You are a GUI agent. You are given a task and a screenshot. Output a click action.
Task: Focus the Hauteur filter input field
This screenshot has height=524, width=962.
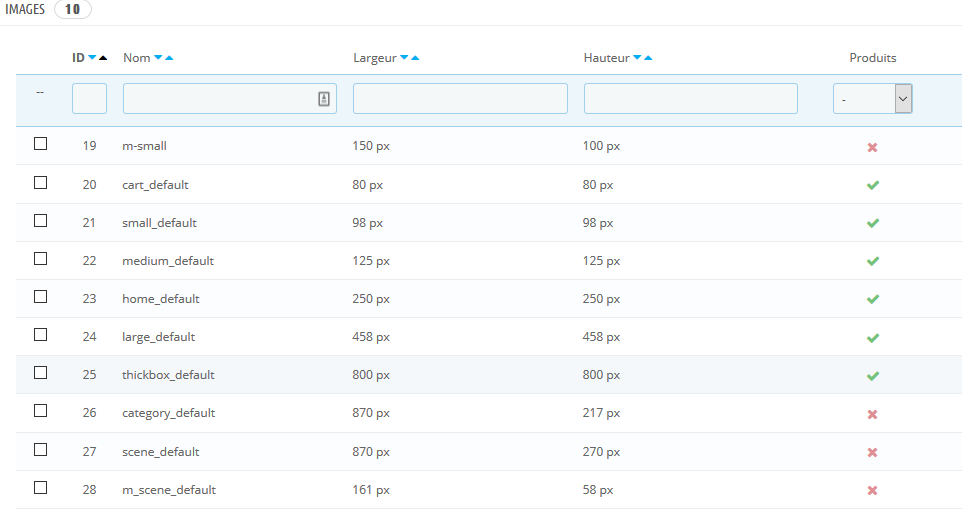691,99
